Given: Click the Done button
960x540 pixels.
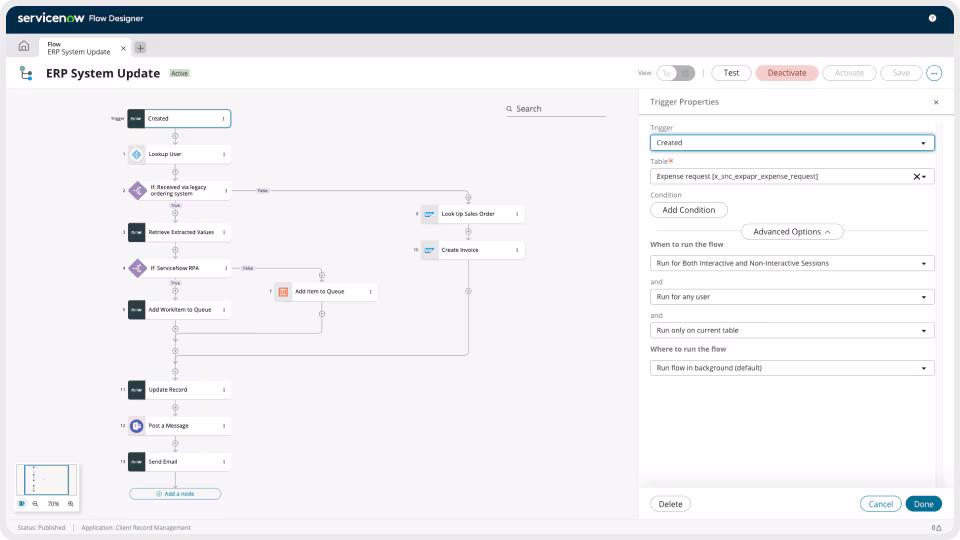Looking at the screenshot, I should click(x=923, y=504).
